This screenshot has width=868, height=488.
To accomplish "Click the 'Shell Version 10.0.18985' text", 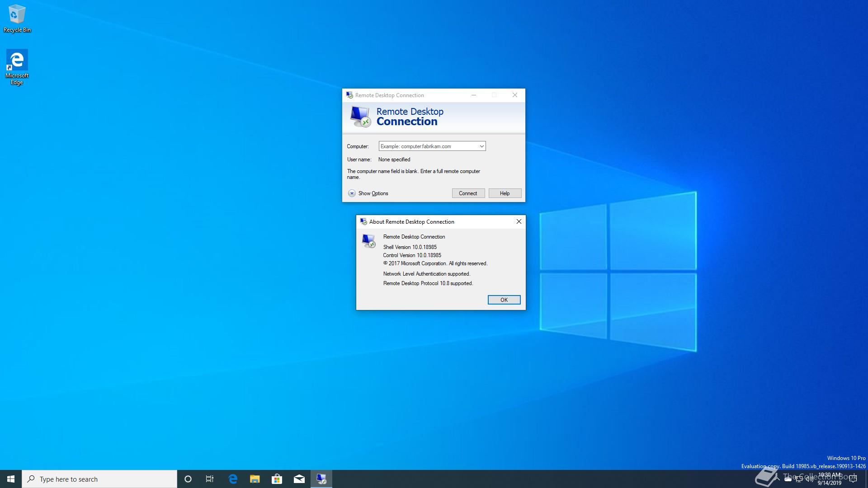I will click(410, 247).
